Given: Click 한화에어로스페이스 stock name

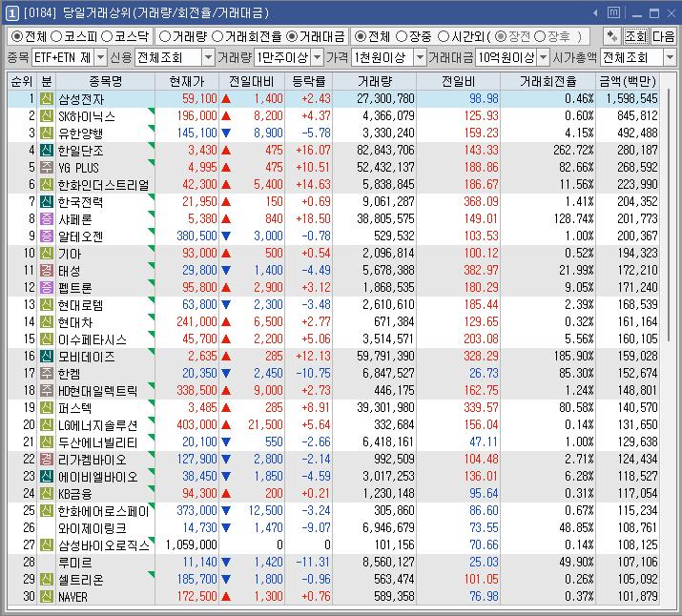Looking at the screenshot, I should (104, 511).
